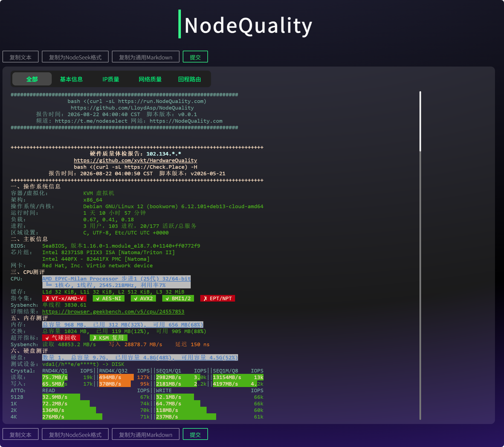Switch to the 基本信息 tab

pyautogui.click(x=71, y=79)
